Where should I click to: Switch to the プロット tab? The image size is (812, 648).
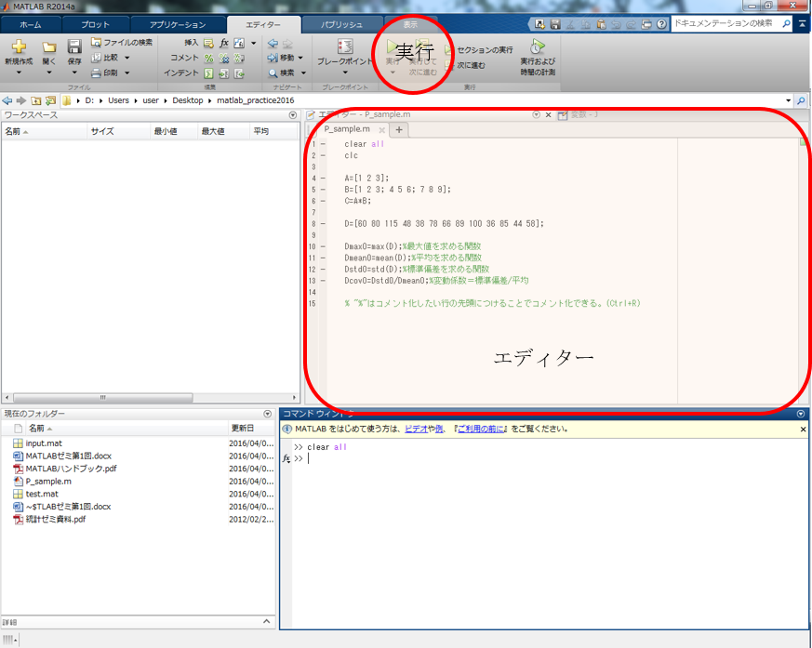[95, 25]
